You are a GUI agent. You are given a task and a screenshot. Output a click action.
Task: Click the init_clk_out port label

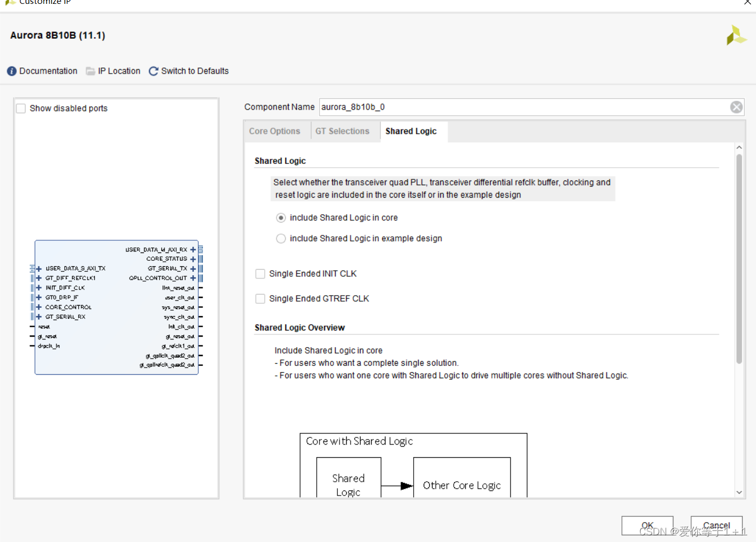click(182, 327)
